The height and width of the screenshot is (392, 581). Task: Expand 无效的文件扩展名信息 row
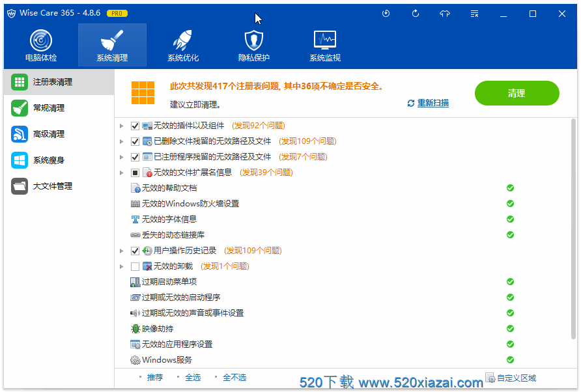121,173
